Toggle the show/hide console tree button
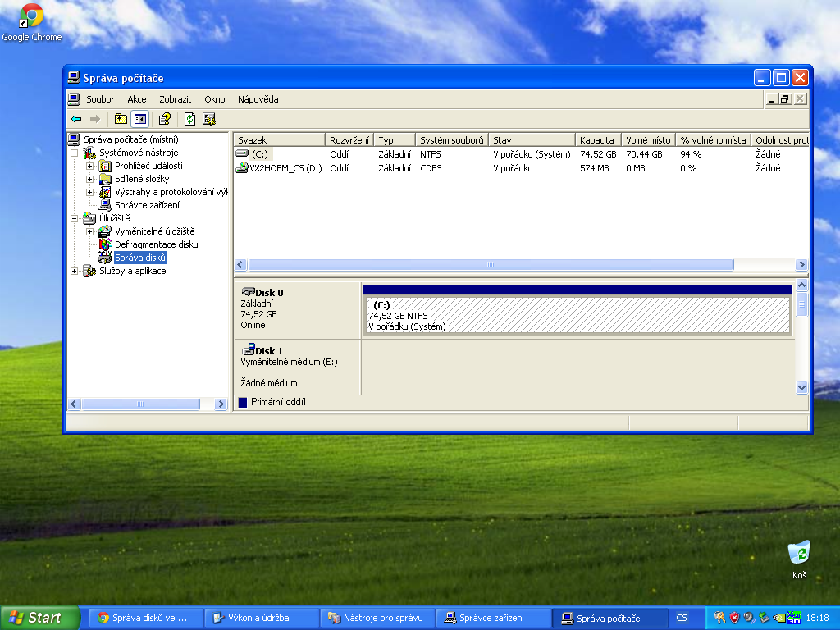This screenshot has height=630, width=840. click(139, 119)
